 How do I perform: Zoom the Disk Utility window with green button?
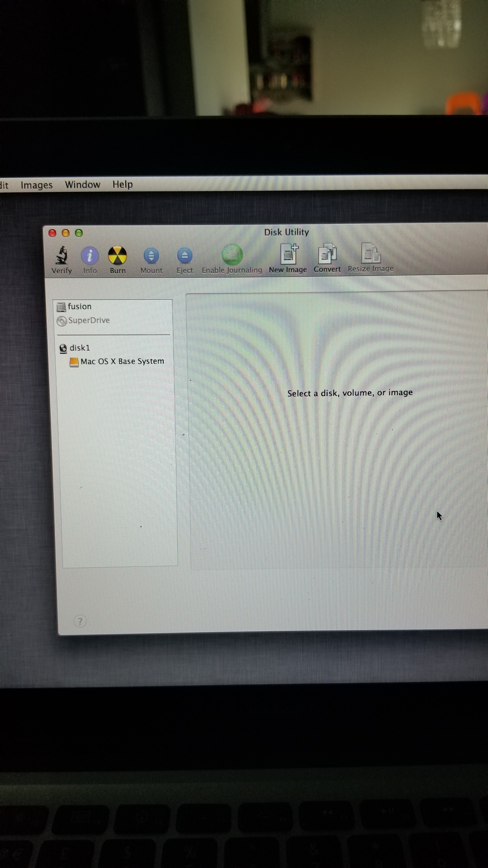tap(79, 233)
